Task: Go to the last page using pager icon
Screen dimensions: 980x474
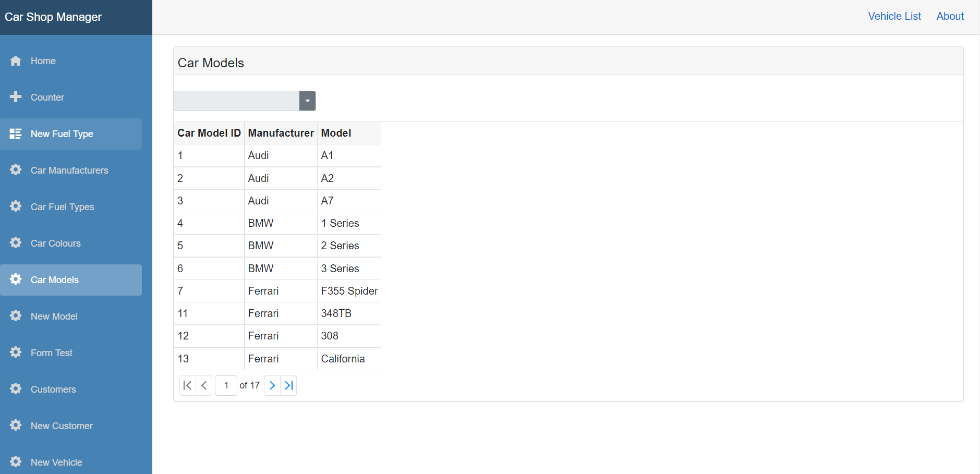Action: (x=288, y=385)
